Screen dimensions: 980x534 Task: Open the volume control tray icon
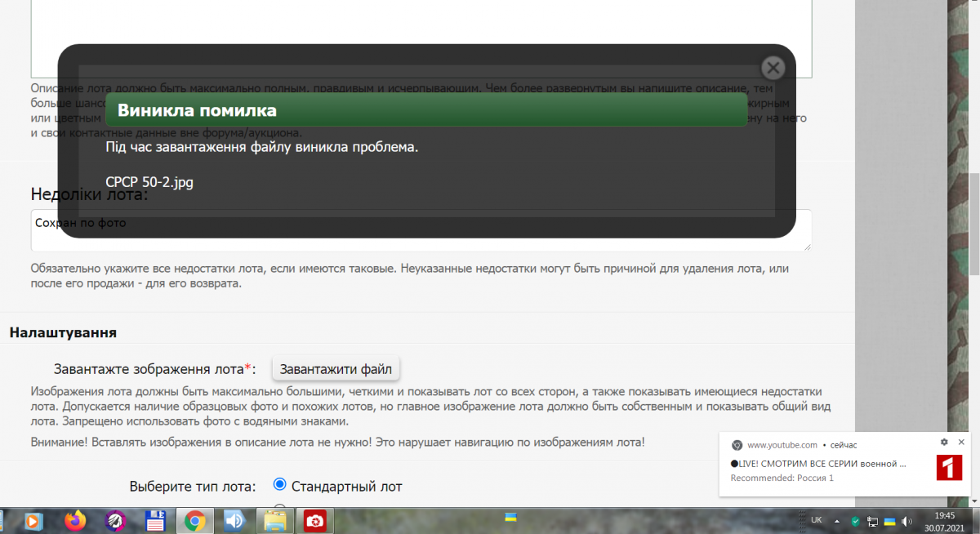point(906,521)
